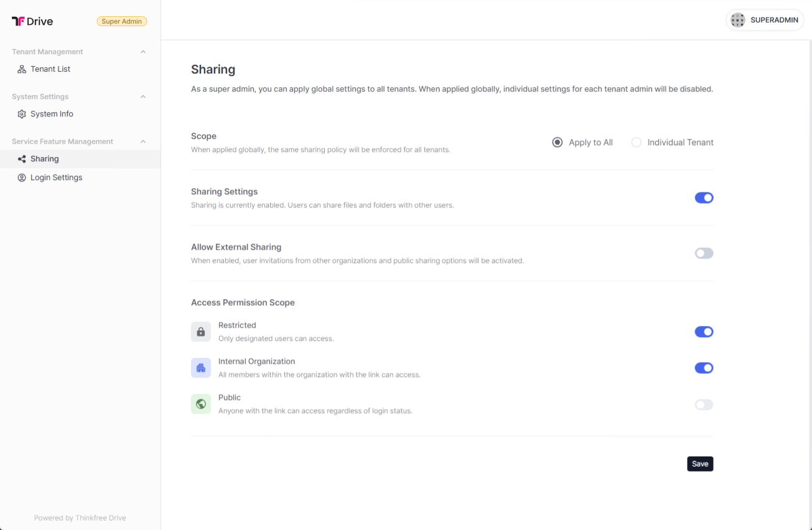Click the Tenant Management section header
The width and height of the screenshot is (812, 530).
[47, 52]
